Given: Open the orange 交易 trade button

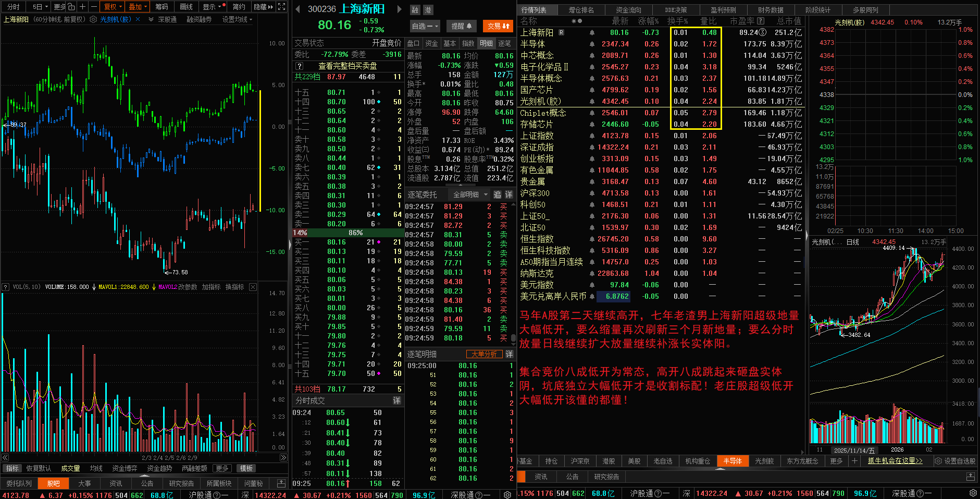Looking at the screenshot, I should coord(499,26).
